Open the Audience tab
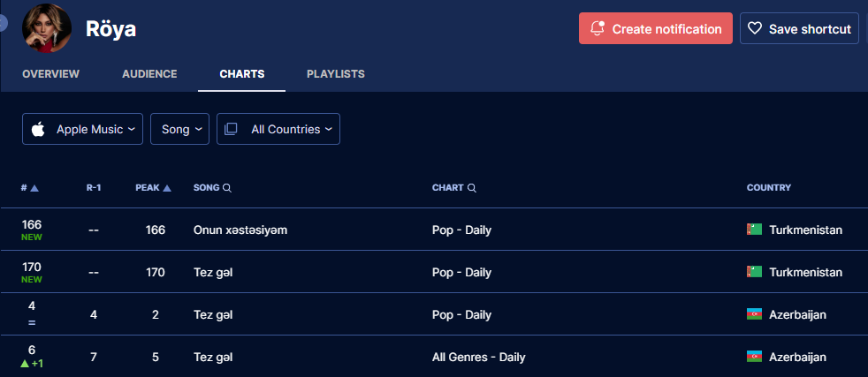Viewport: 868px width, 377px height. pyautogui.click(x=149, y=74)
